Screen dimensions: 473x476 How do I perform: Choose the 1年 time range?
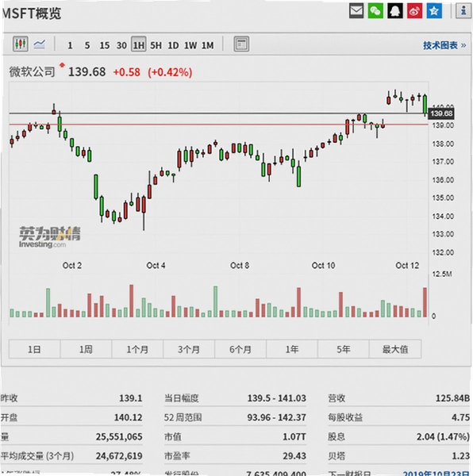pyautogui.click(x=292, y=349)
